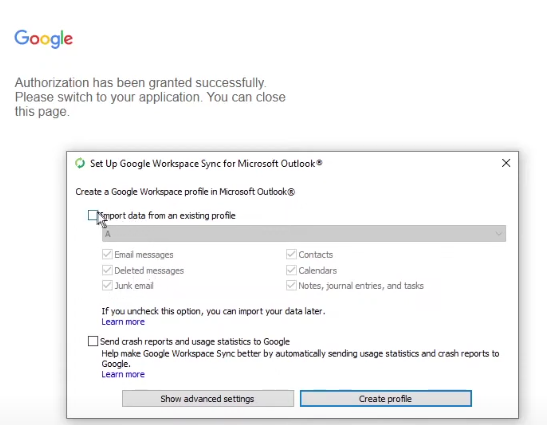Click the dialog title 'Set Up Google Workspace Sync'
The width and height of the screenshot is (547, 425).
tap(206, 163)
